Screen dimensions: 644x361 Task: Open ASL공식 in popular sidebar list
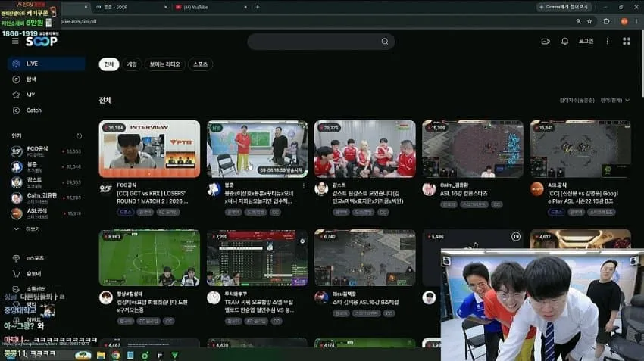click(x=46, y=213)
